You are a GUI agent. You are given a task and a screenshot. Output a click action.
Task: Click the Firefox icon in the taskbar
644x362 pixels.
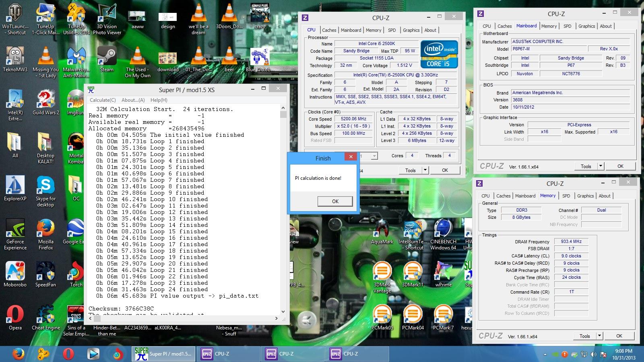pyautogui.click(x=18, y=354)
